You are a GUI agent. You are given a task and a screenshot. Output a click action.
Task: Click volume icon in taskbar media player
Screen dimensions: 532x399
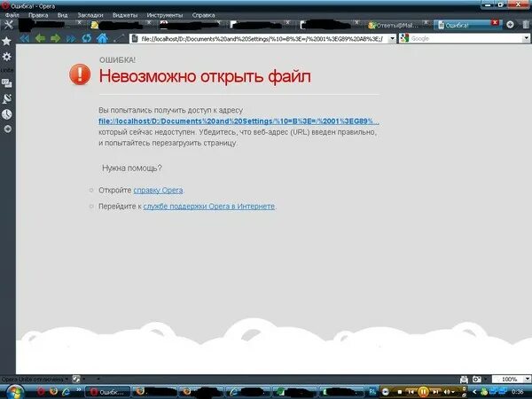[x=447, y=392]
